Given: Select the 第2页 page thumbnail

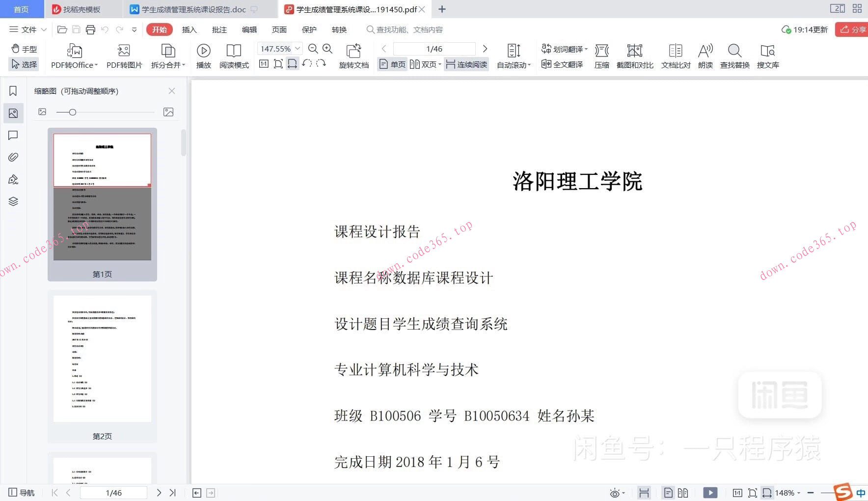Looking at the screenshot, I should [102, 360].
